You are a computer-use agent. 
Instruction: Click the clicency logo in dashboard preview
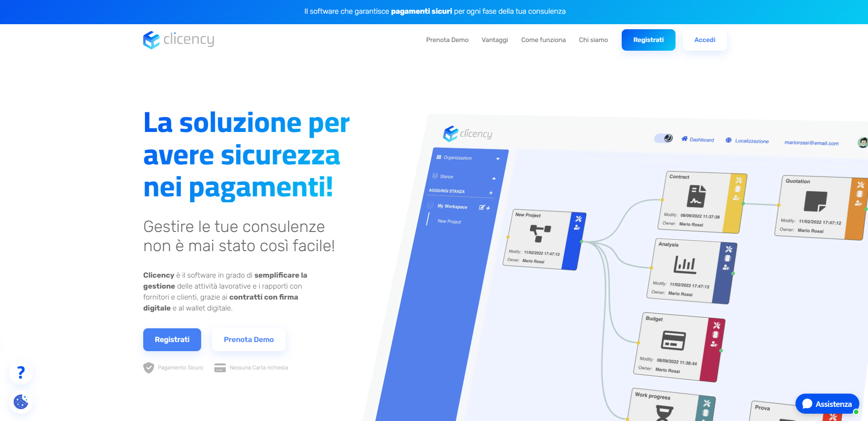pos(468,133)
